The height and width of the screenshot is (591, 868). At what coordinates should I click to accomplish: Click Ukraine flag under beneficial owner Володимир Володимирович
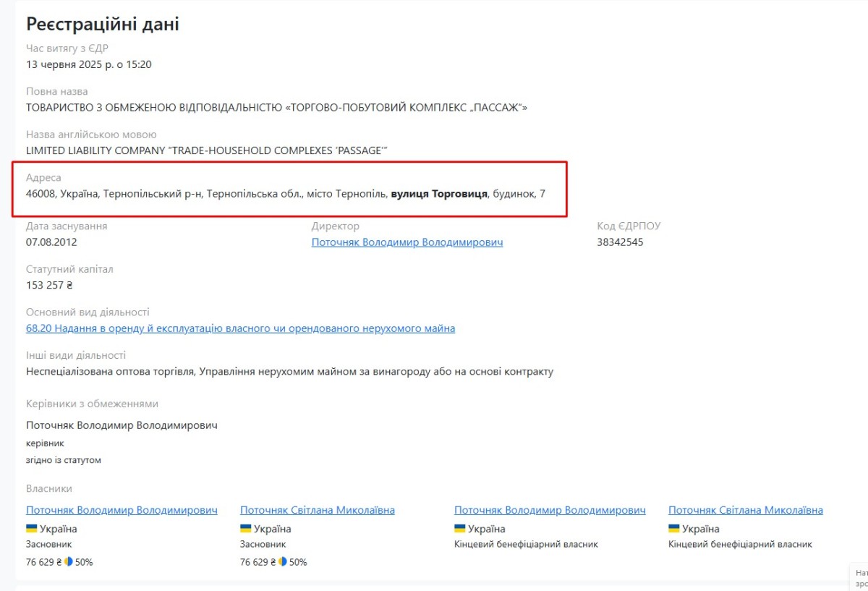[460, 529]
